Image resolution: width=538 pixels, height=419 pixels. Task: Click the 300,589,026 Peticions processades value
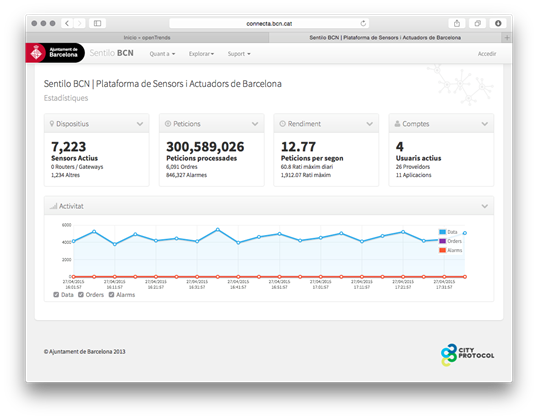pos(205,147)
